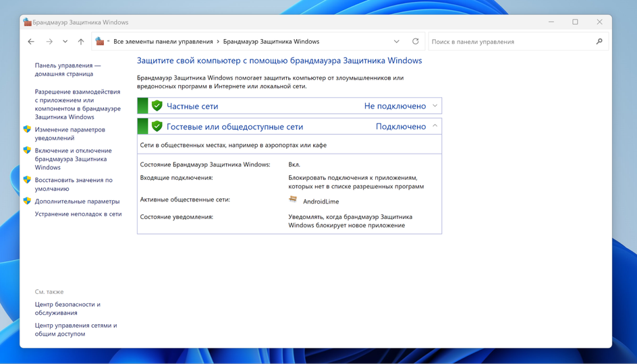637x364 pixels.
Task: Select the 'Все элементы панели управления' breadcrumb
Action: point(163,41)
